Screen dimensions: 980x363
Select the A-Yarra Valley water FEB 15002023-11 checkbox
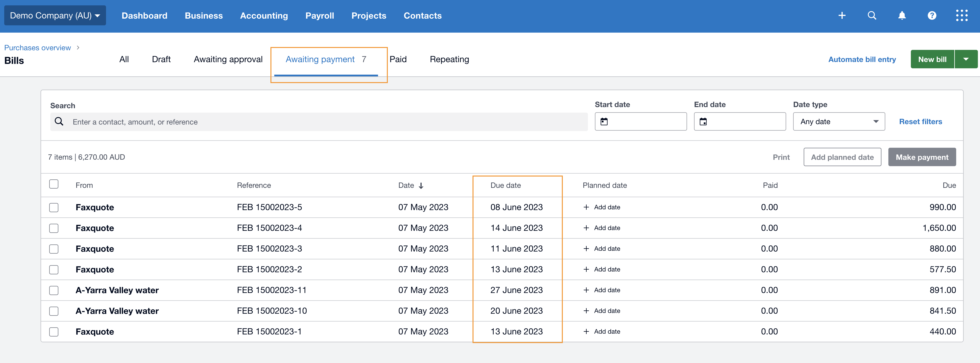(x=54, y=290)
